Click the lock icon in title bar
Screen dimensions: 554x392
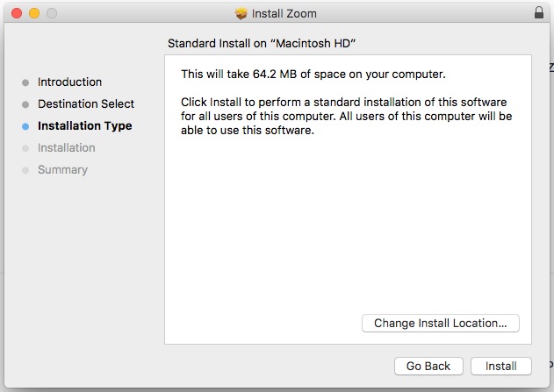(x=538, y=13)
